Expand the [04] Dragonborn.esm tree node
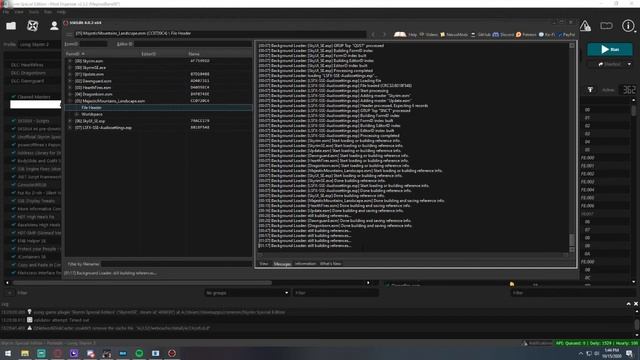This screenshot has height=360, width=640. (70, 94)
